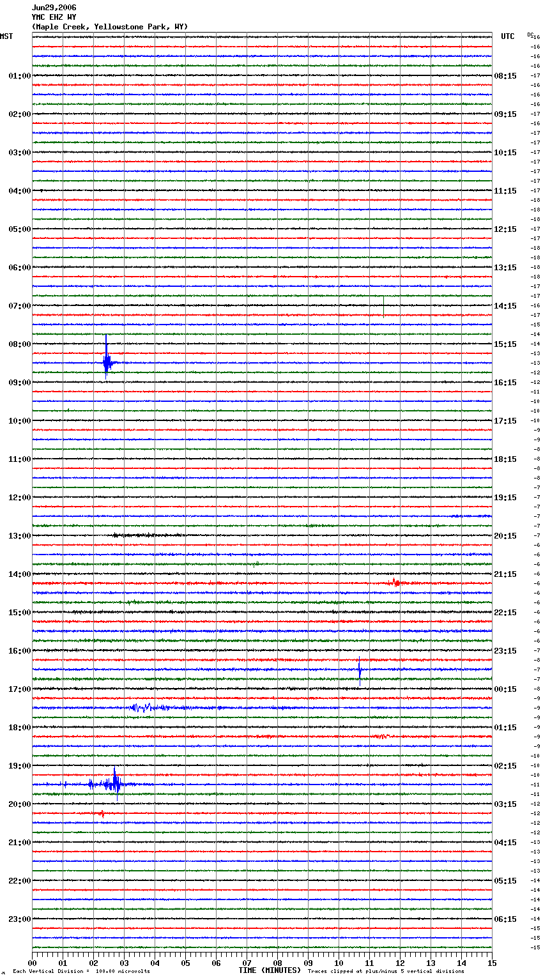
Task: Click the 21:15 UTC time label
Action: [505, 574]
